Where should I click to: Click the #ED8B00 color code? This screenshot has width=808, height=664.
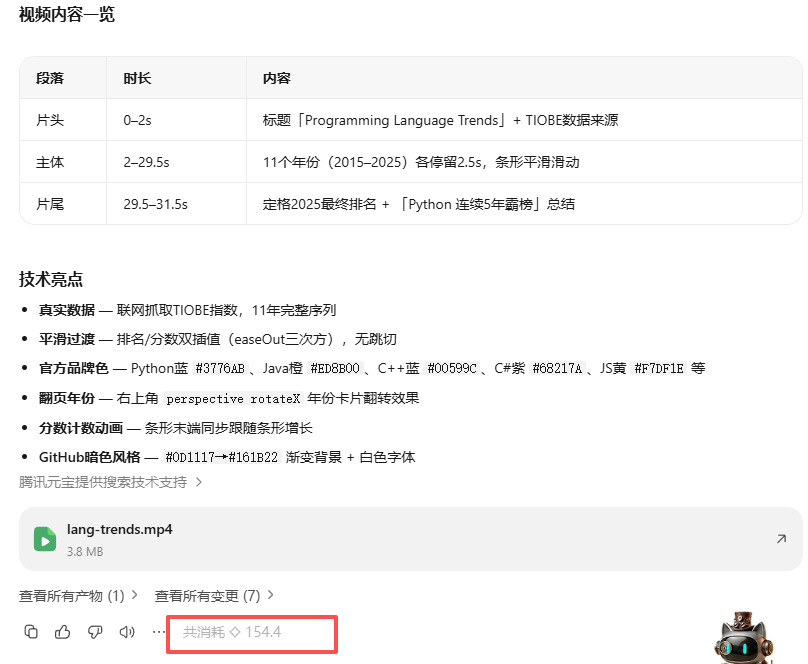334,368
